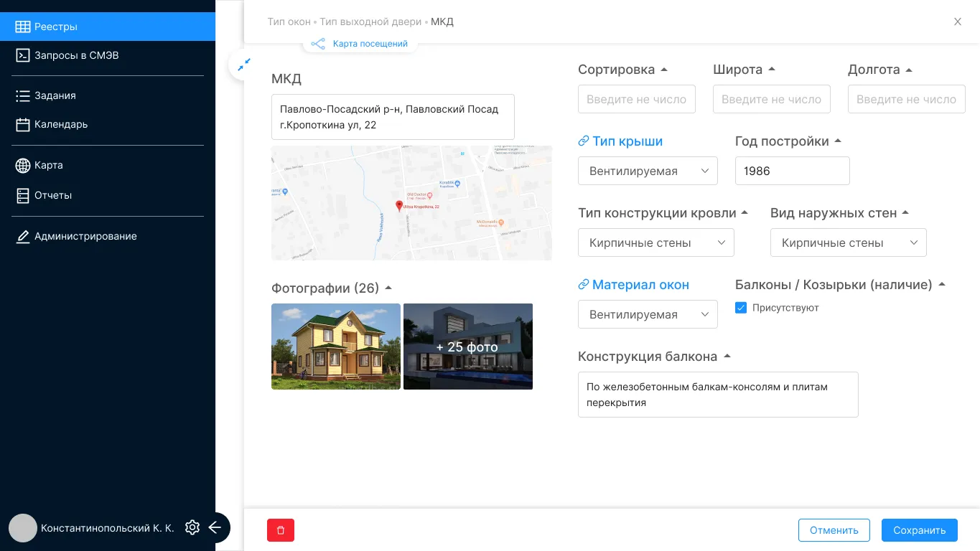Toggle the Тип конструкции кровли caret
Image resolution: width=980 pixels, height=551 pixels.
(x=745, y=213)
